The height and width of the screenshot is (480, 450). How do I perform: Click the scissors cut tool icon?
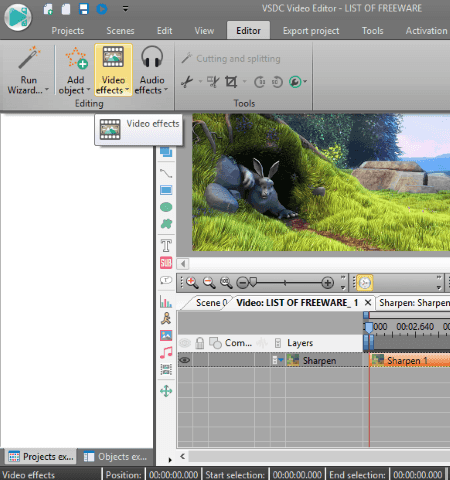(x=187, y=82)
